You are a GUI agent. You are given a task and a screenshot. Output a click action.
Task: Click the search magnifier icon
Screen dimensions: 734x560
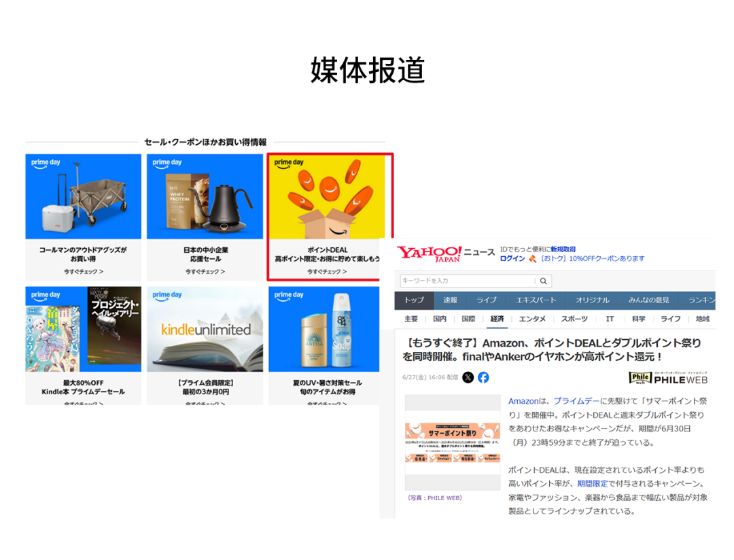coord(544,281)
